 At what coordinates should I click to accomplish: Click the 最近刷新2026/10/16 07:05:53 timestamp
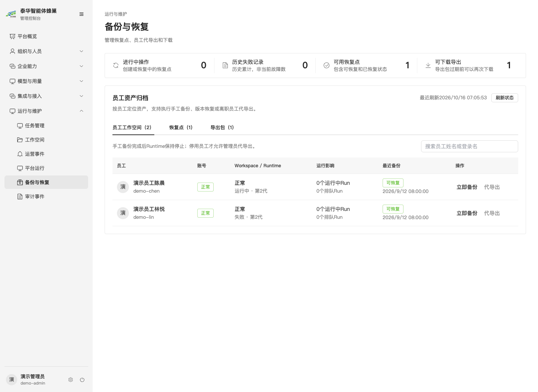pyautogui.click(x=453, y=98)
